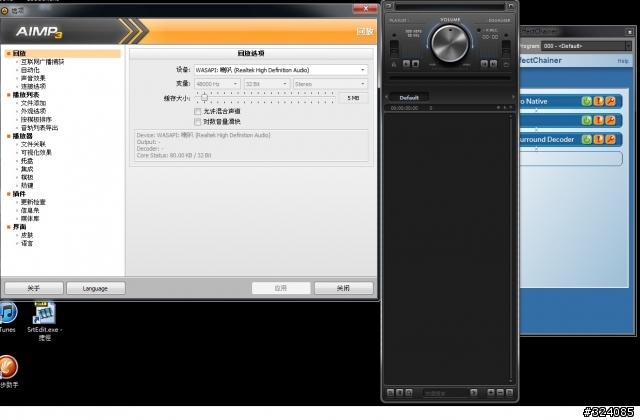Click the search icon below the playlist
The image size is (640, 420).
[409, 393]
